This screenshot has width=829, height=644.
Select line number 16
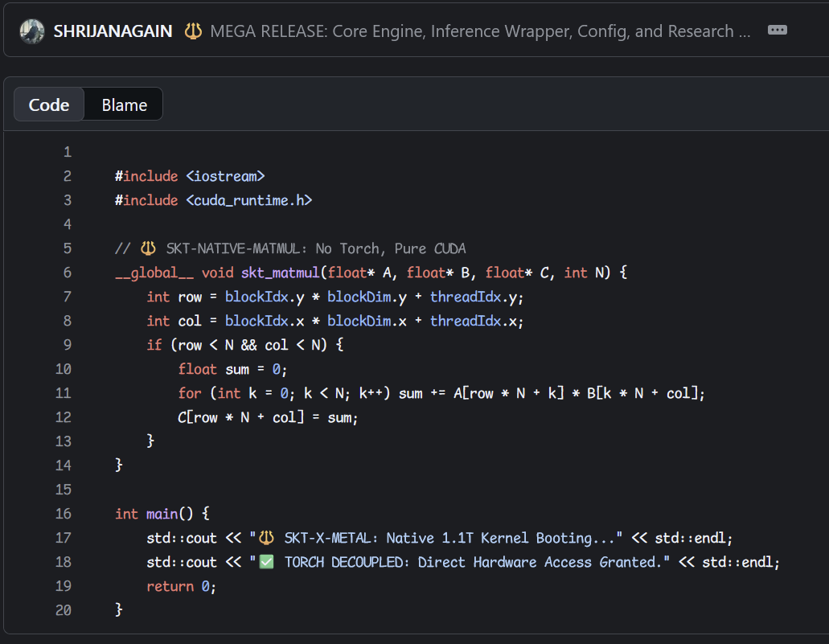64,514
